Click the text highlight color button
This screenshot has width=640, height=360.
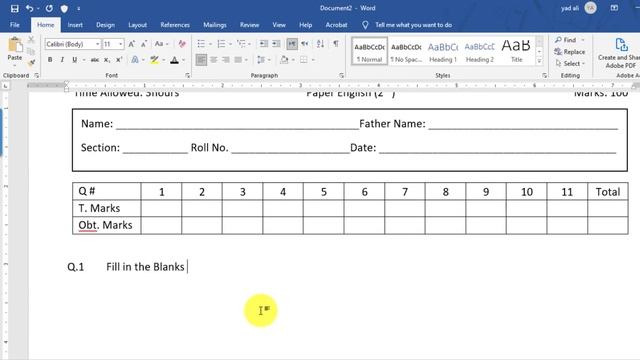point(154,60)
